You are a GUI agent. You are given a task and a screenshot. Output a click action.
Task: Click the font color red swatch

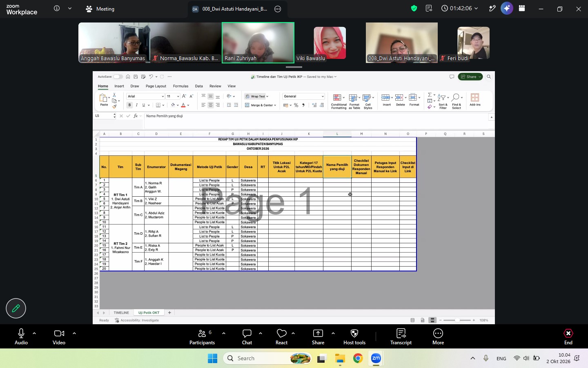(183, 105)
